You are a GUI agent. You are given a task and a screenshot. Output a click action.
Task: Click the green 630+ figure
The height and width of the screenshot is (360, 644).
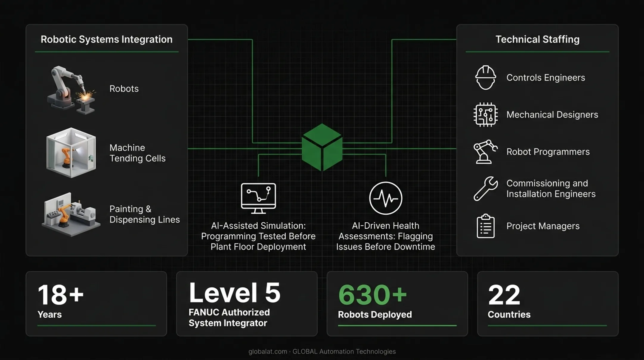[x=372, y=295]
